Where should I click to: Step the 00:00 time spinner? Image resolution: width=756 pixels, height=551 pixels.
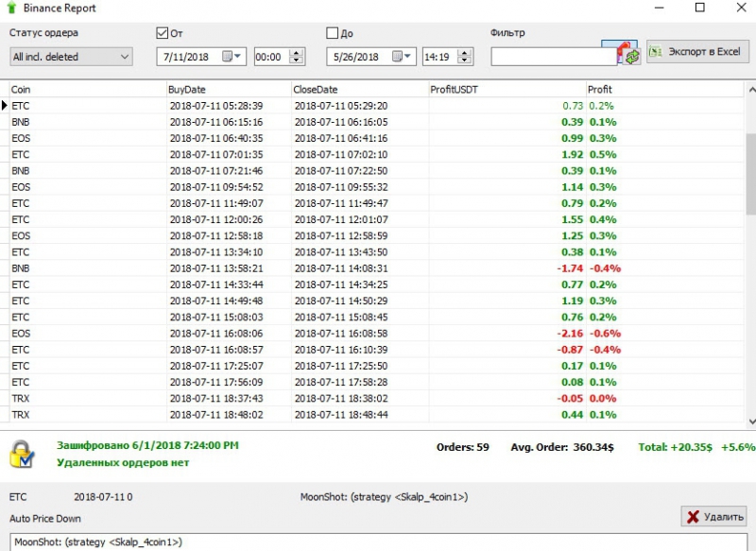pyautogui.click(x=297, y=57)
